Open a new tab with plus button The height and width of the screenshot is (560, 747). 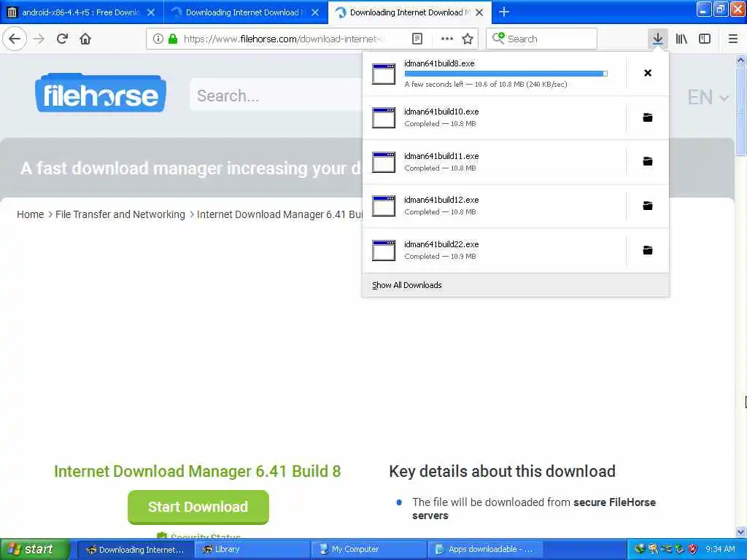click(504, 12)
